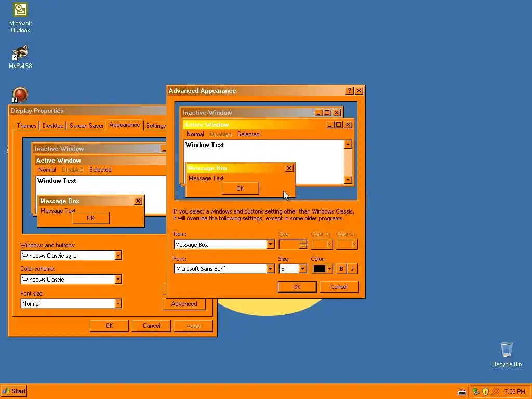
Task: Click Message Box title in Display Properties preview
Action: 60,201
